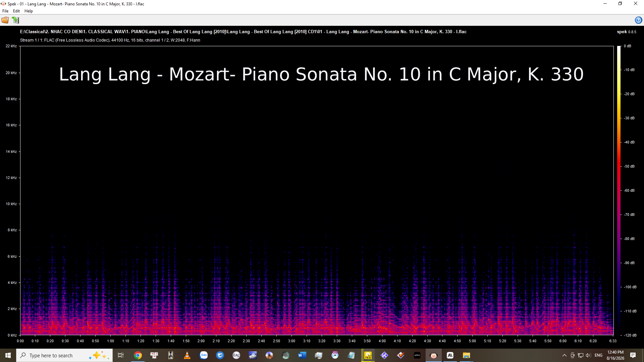Click the spek 0.8.5 version label
The width and height of the screenshot is (644, 362).
(x=627, y=32)
